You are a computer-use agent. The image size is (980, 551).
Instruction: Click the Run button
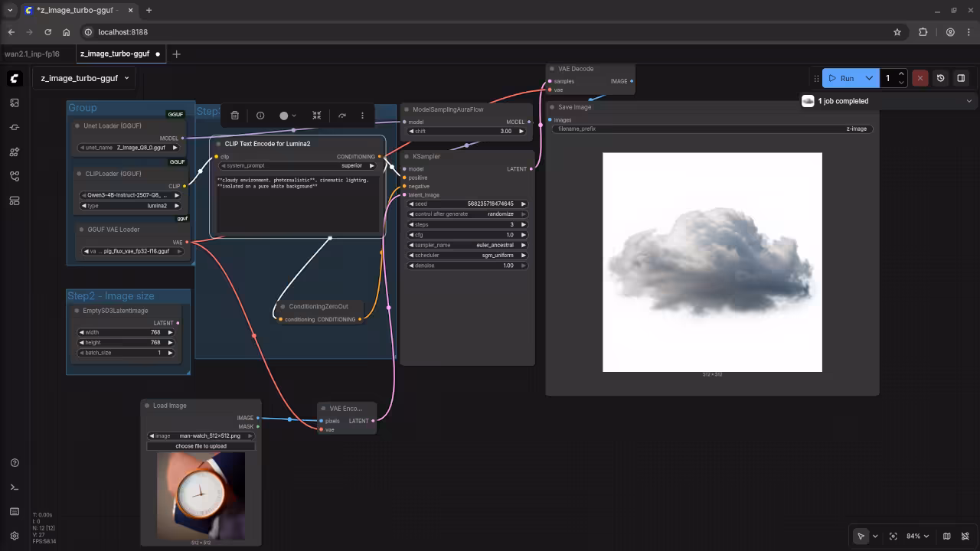(x=841, y=78)
